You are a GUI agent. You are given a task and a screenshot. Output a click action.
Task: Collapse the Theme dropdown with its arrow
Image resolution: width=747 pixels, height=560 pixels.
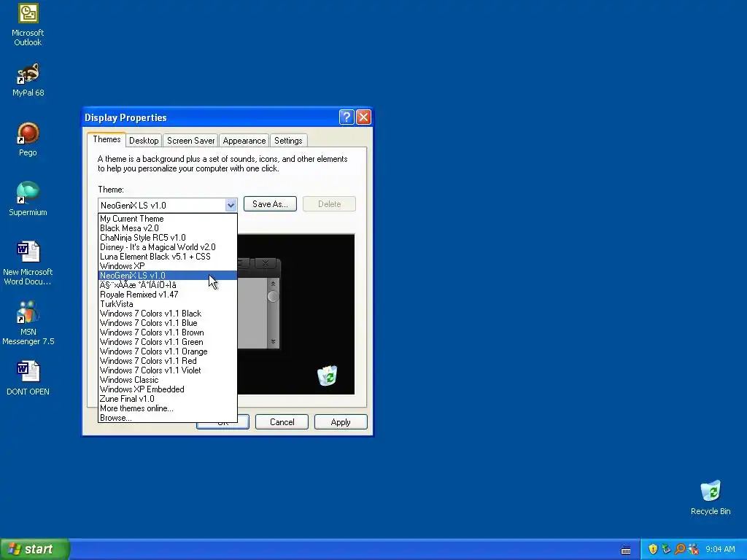(x=231, y=205)
